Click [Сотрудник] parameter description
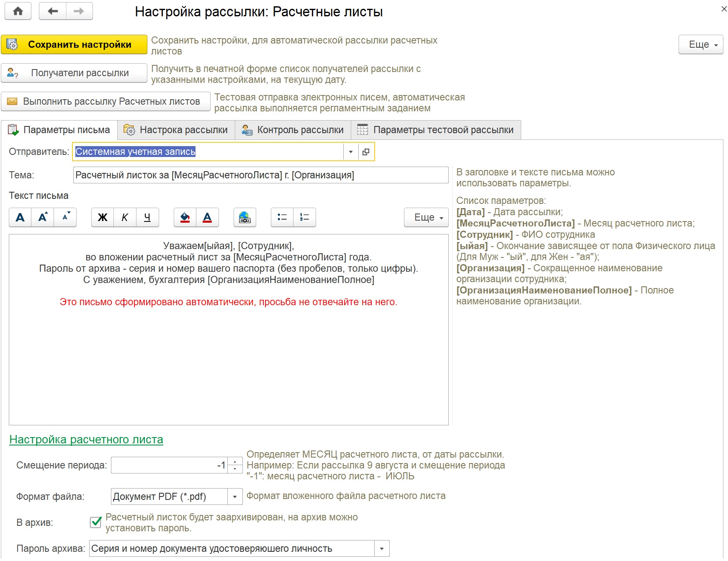Image resolution: width=728 pixels, height=561 pixels. [525, 234]
